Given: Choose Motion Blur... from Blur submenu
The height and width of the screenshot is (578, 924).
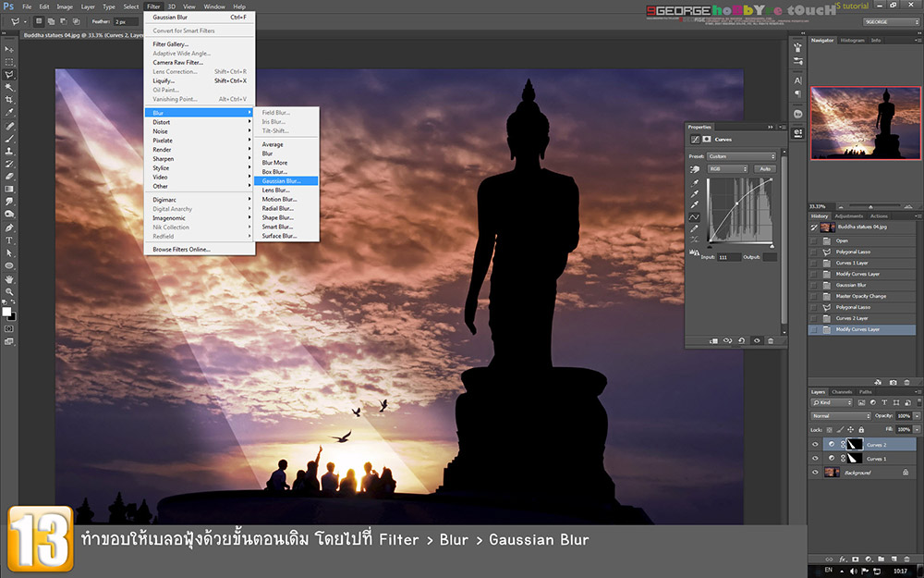Looking at the screenshot, I should coord(286,200).
